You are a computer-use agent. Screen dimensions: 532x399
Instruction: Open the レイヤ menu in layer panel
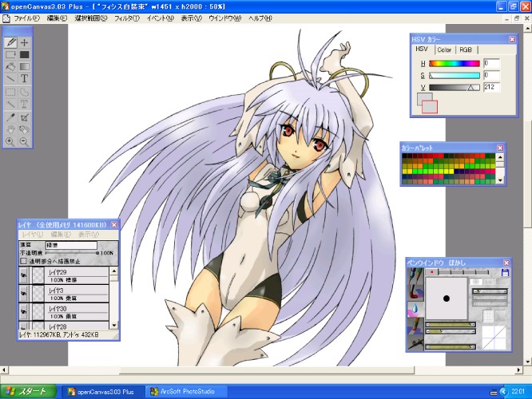click(x=33, y=235)
